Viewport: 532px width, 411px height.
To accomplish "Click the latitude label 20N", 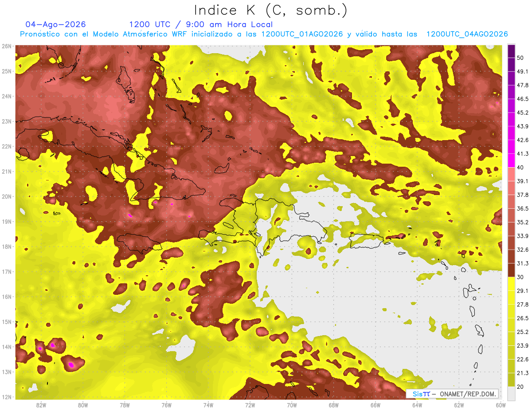I will pos(7,196).
